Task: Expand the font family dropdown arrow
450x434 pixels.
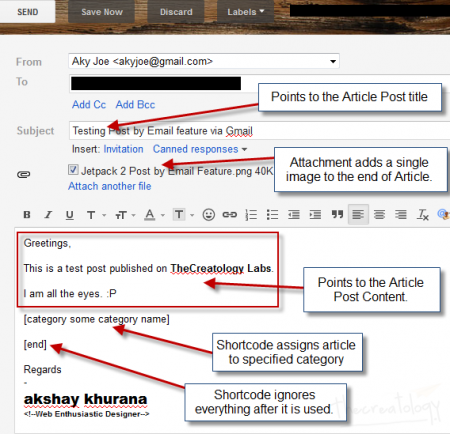Action: (x=104, y=215)
